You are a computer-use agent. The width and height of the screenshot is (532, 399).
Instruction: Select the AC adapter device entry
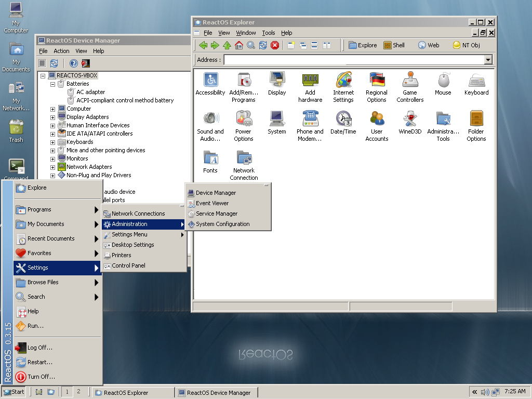90,92
